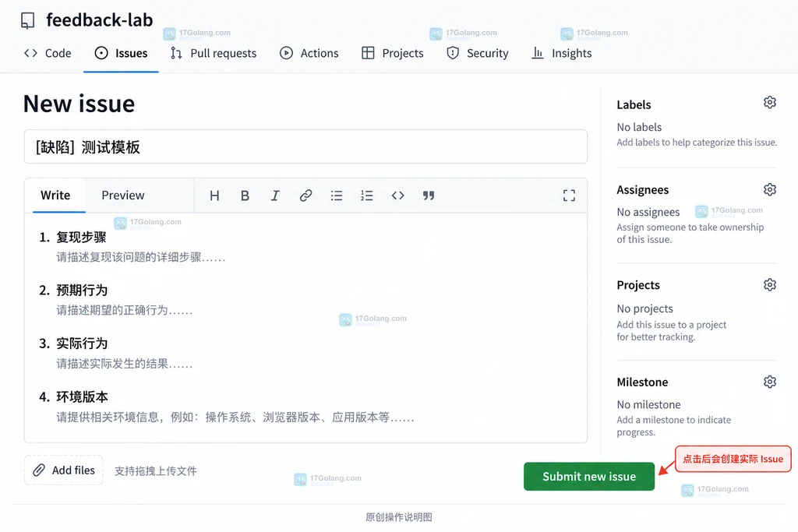The height and width of the screenshot is (532, 798).
Task: Click the 'No projects' text
Action: tap(644, 308)
